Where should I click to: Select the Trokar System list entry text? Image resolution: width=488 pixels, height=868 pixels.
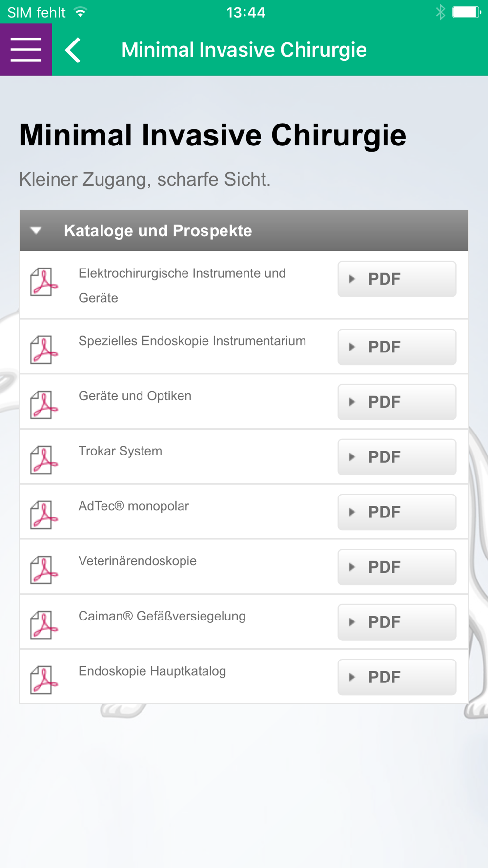120,451
